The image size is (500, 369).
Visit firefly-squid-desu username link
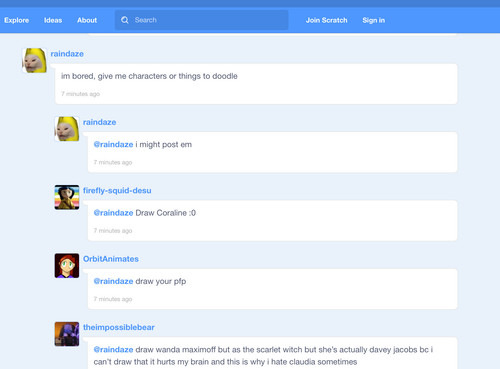[x=117, y=191]
